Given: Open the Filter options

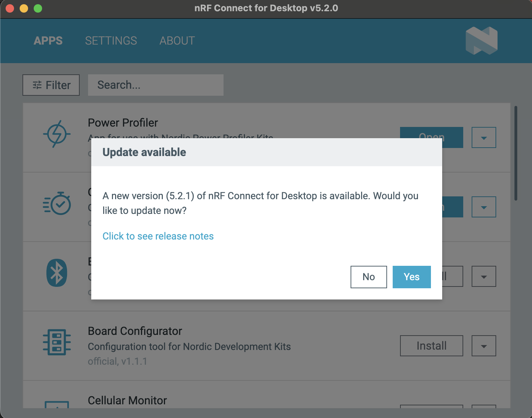Looking at the screenshot, I should coord(51,85).
